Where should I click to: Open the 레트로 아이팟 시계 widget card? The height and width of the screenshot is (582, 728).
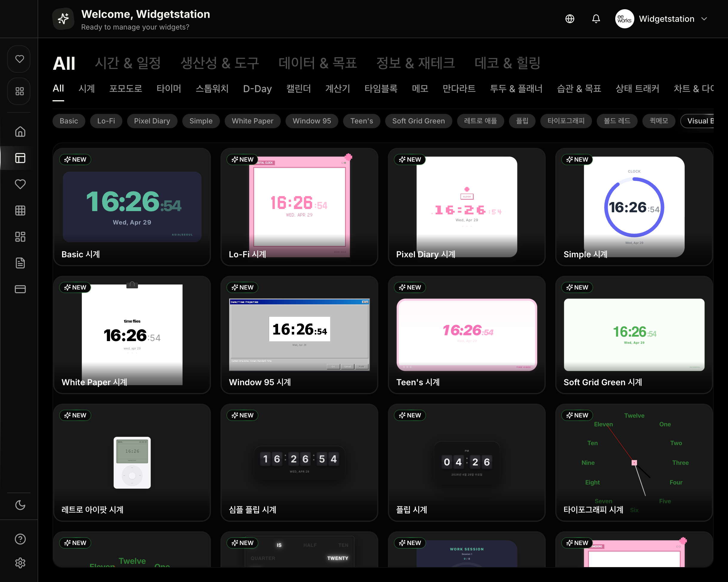132,462
